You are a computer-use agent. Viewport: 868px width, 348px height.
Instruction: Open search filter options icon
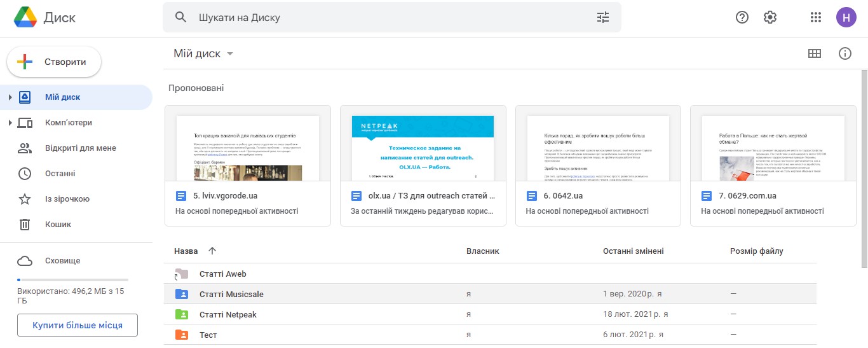(603, 17)
